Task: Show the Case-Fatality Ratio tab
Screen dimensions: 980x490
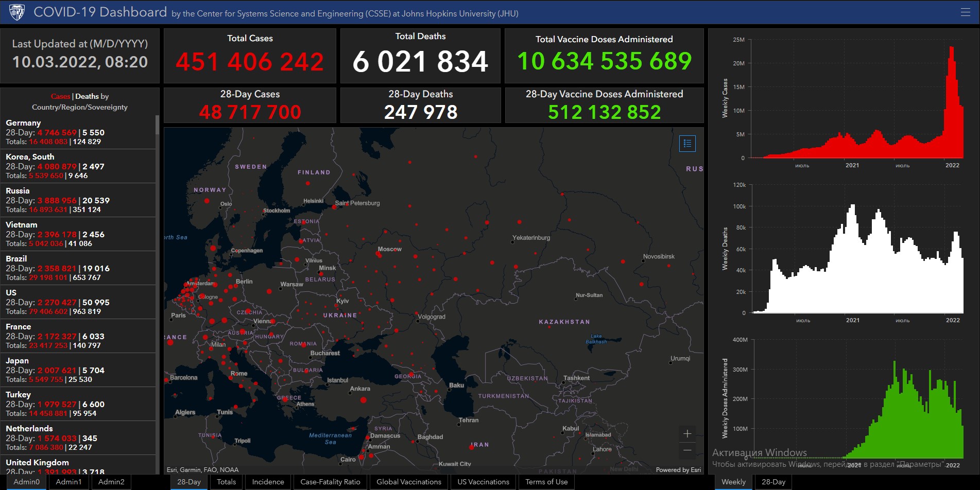Action: click(x=330, y=482)
